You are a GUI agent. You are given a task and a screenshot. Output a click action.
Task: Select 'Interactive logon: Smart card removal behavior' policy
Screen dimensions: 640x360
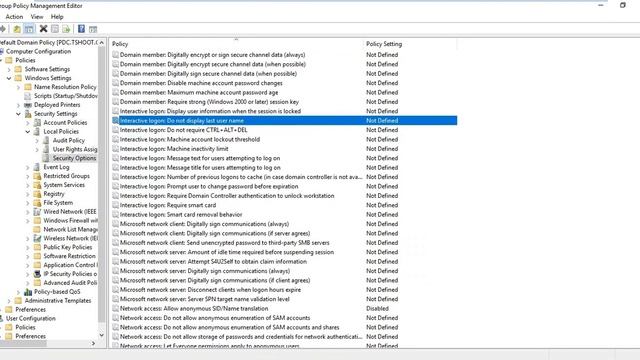coord(181,215)
